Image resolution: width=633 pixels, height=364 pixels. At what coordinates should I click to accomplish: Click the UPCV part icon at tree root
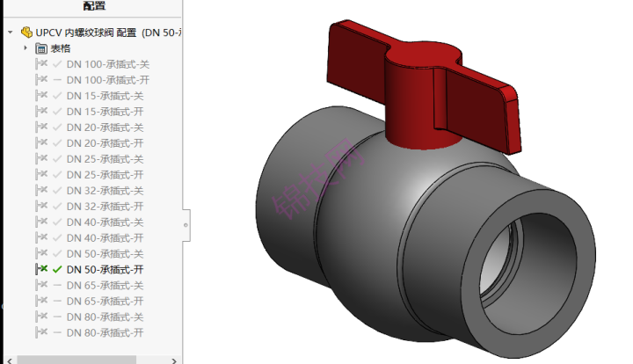click(26, 32)
